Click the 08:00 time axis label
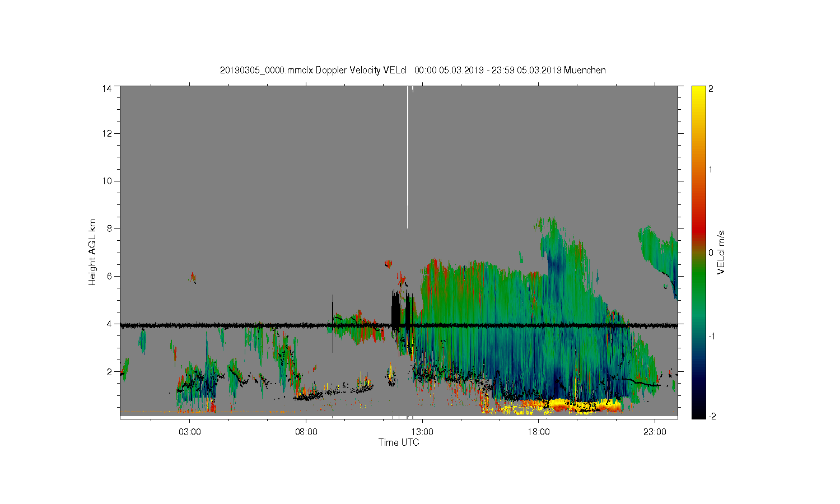 (x=306, y=432)
